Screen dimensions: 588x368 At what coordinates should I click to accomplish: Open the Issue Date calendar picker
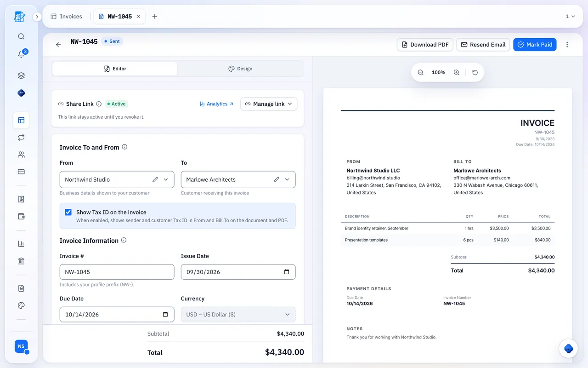click(x=287, y=272)
